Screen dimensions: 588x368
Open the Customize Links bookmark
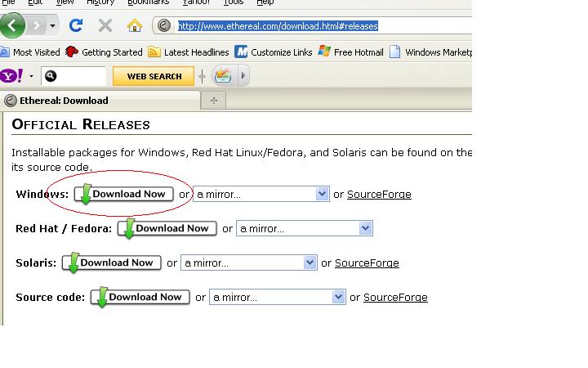click(x=274, y=52)
